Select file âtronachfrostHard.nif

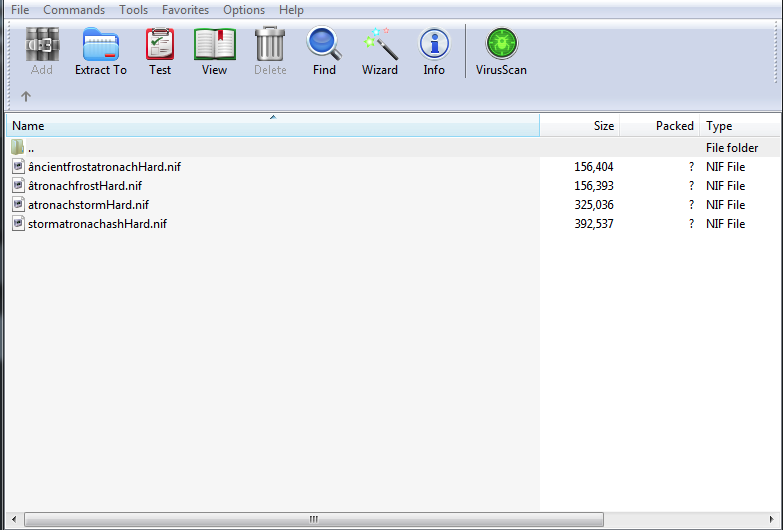(x=85, y=186)
